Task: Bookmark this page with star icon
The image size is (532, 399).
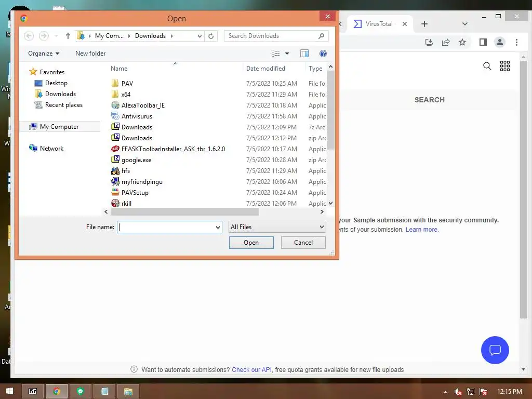Action: [x=462, y=42]
